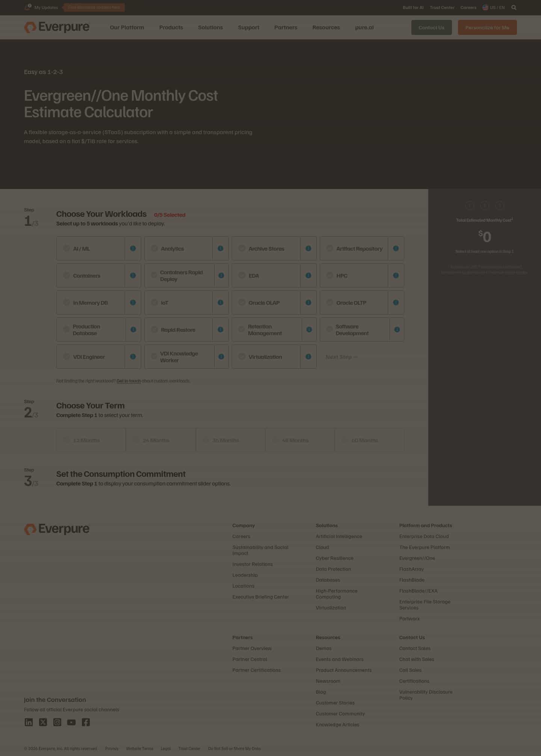This screenshot has width=541, height=756.
Task: Select the Containers workload
Action: point(91,275)
